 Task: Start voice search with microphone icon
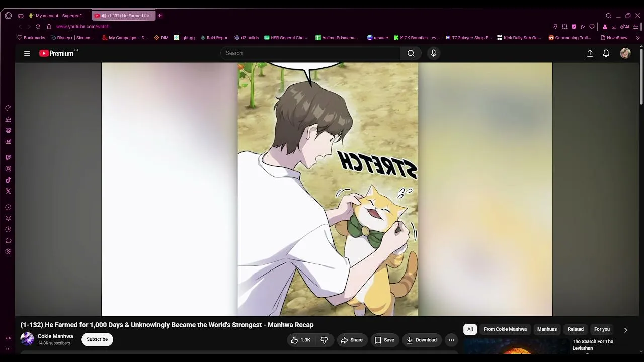(434, 53)
